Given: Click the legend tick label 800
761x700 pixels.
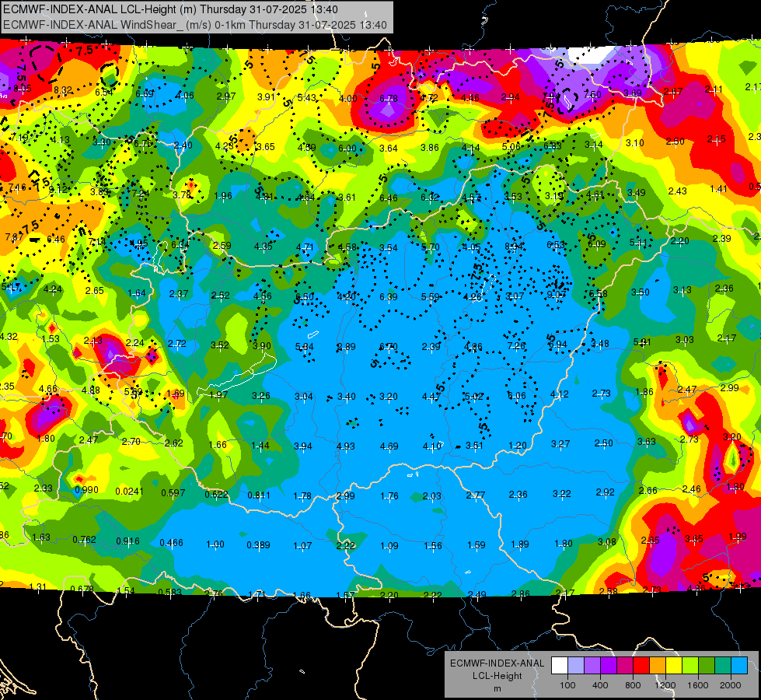Looking at the screenshot, I should (633, 685).
